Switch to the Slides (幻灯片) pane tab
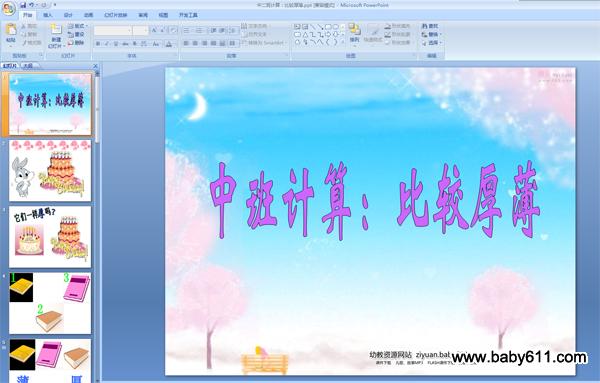This screenshot has width=600, height=383. [x=10, y=66]
